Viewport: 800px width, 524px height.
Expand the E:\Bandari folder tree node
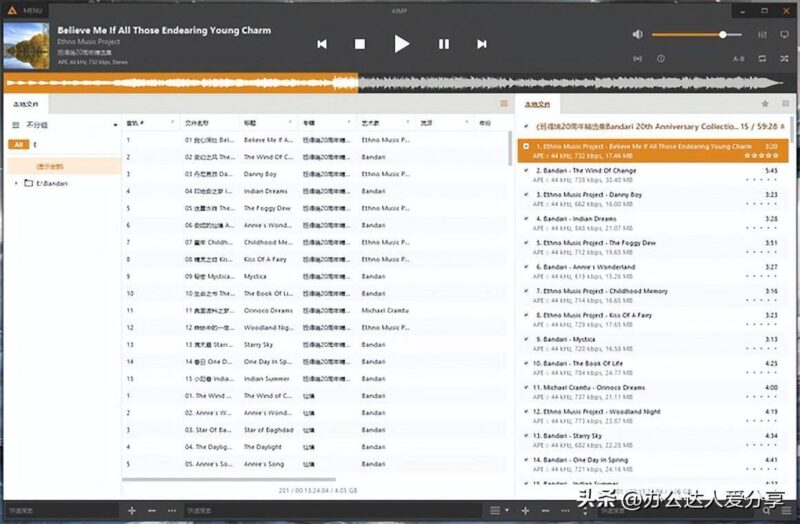(x=16, y=183)
